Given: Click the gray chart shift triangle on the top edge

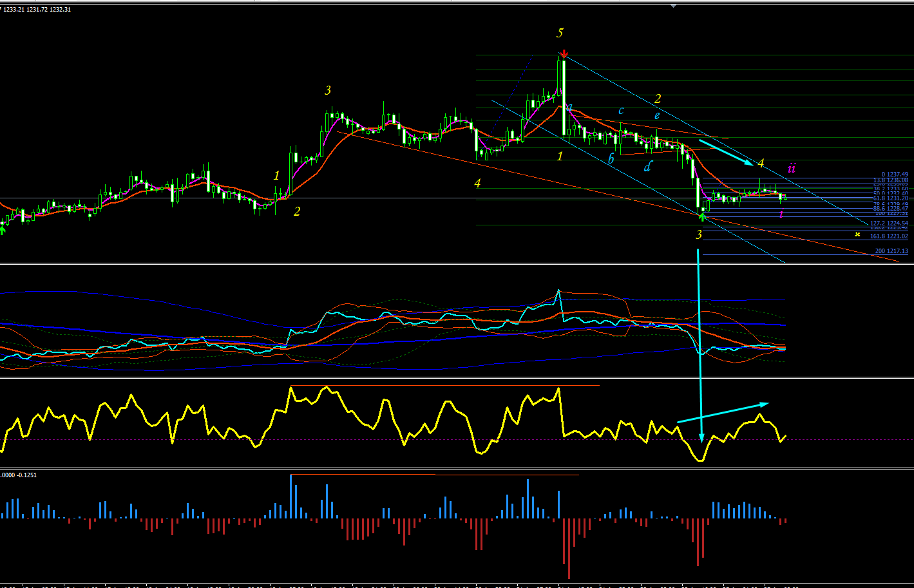Looking at the screenshot, I should (674, 5).
